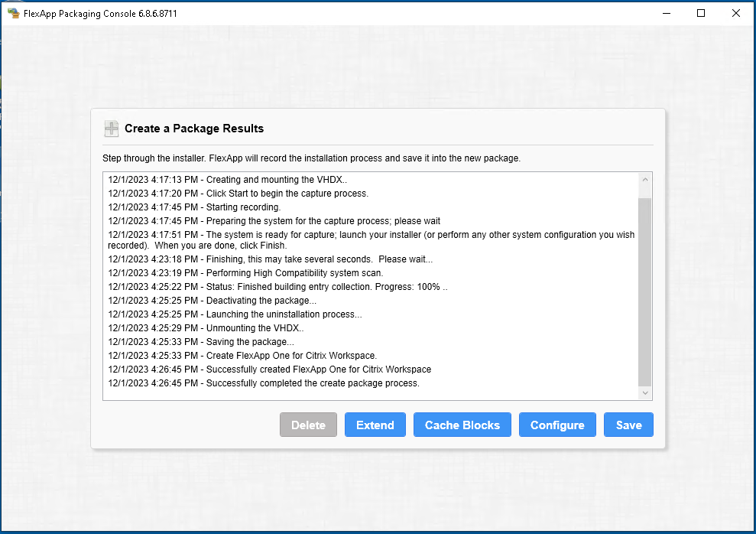This screenshot has height=534, width=756.
Task: Select the 'Performing High Compatibility system scan' line
Action: pyautogui.click(x=245, y=273)
